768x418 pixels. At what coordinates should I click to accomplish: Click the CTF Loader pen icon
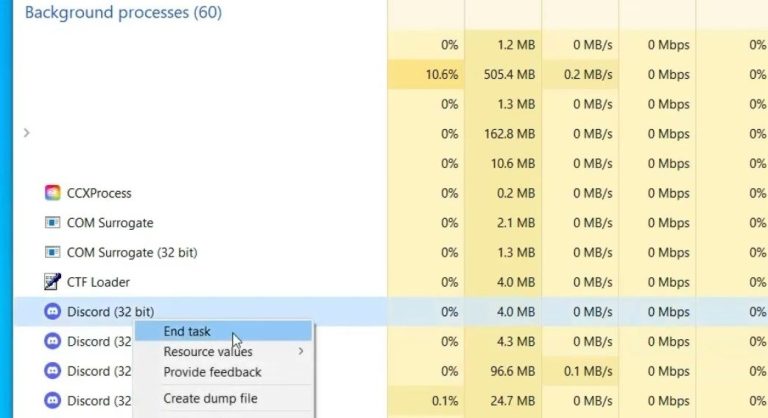point(52,282)
